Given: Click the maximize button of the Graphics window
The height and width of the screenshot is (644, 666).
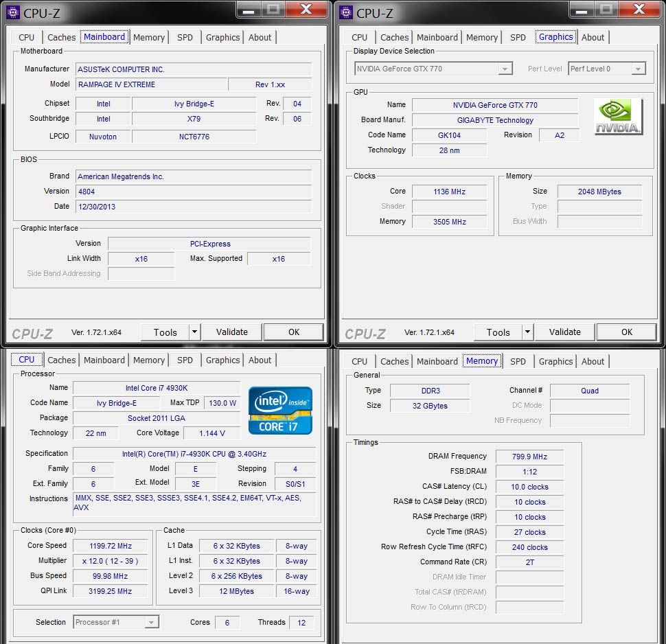Looking at the screenshot, I should click(606, 10).
